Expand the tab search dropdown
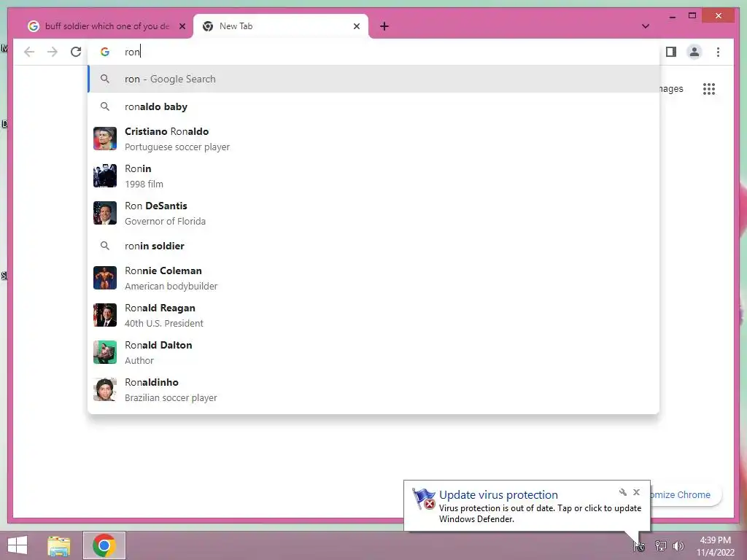This screenshot has width=747, height=560. pyautogui.click(x=646, y=26)
